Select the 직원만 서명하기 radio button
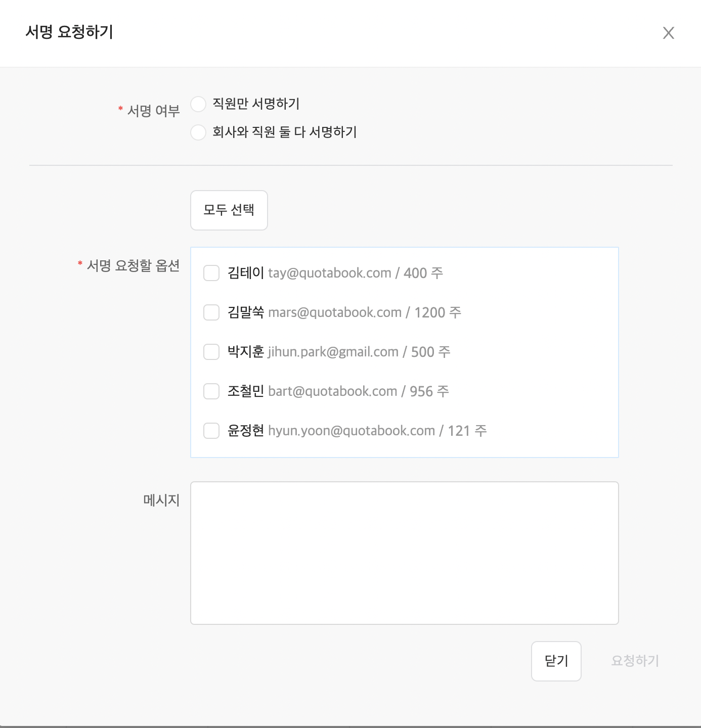The width and height of the screenshot is (701, 728). [198, 104]
